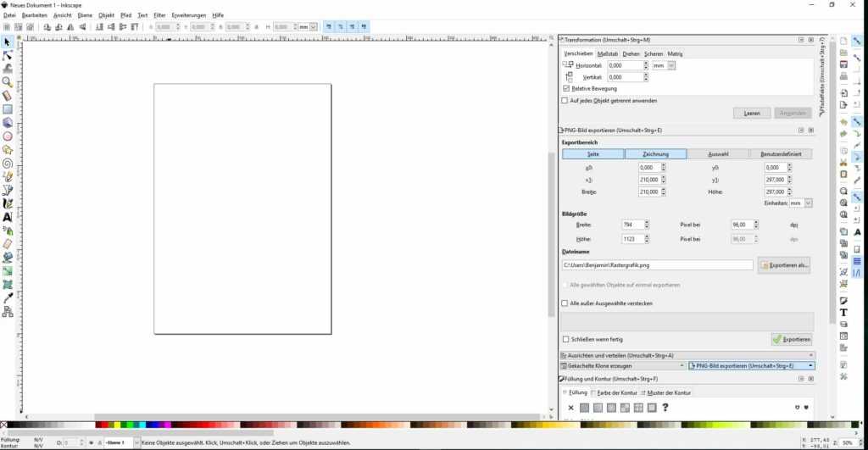Open the Einheiten mm dropdown
Viewport: 868px width, 450px height.
coord(808,203)
